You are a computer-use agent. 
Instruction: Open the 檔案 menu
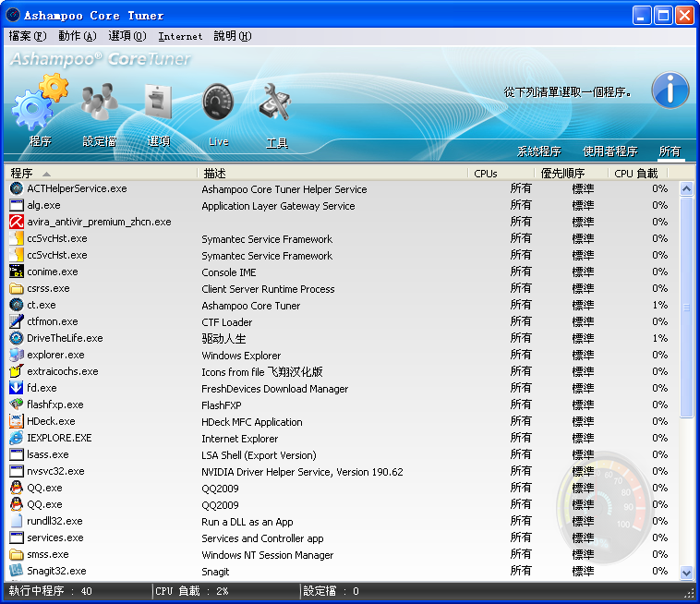pos(27,36)
